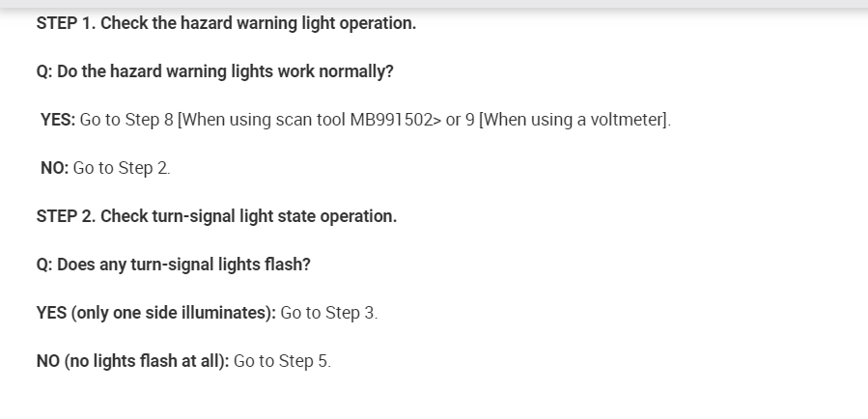This screenshot has height=419, width=868.
Task: Click the bold "NO (no lights flash at all):" label
Action: coord(132,361)
